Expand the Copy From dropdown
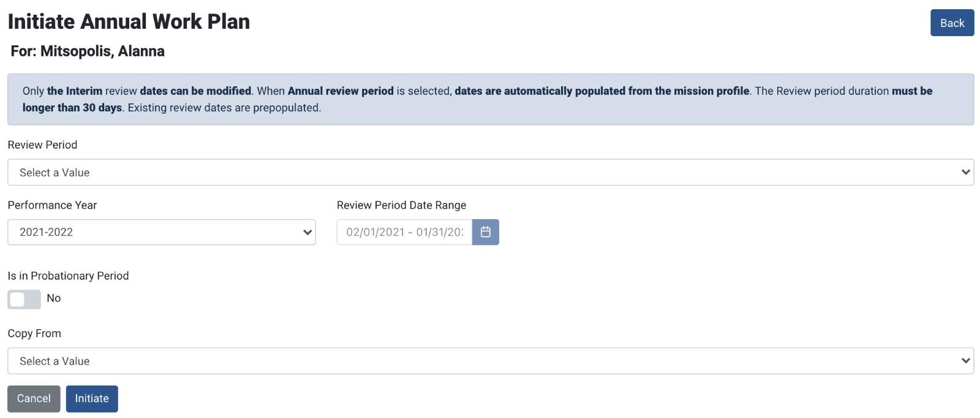 (x=491, y=361)
